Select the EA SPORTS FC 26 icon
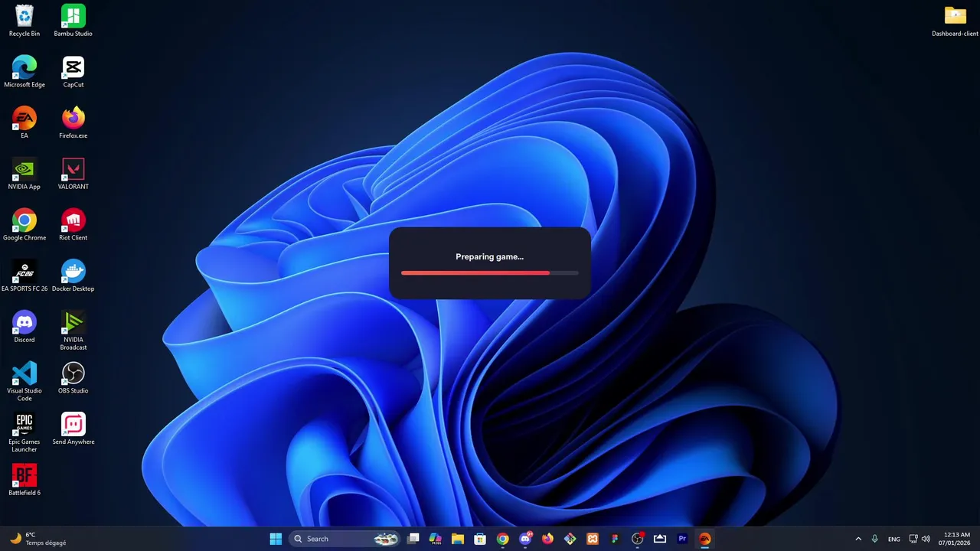This screenshot has width=980, height=551. (24, 275)
